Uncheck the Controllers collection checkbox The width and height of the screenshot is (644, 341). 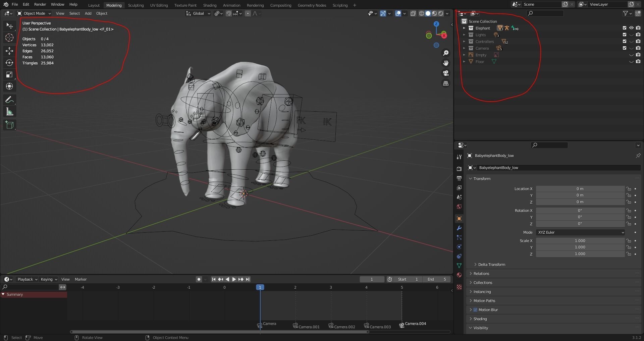pyautogui.click(x=625, y=42)
